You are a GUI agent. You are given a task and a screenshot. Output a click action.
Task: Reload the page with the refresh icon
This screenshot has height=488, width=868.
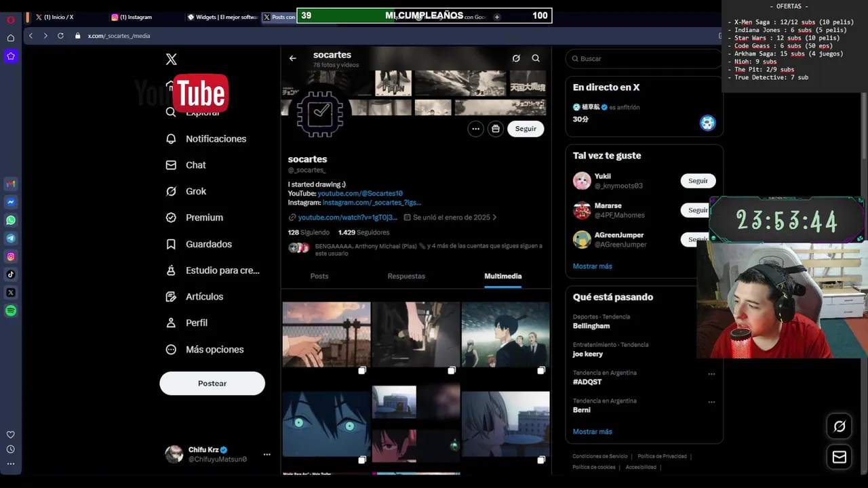[60, 36]
